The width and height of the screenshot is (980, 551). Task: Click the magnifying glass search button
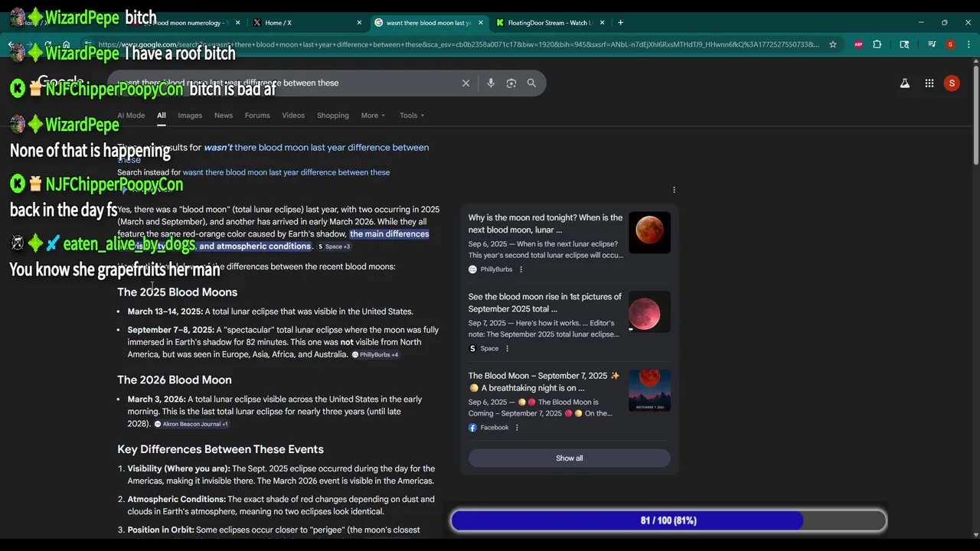click(531, 83)
